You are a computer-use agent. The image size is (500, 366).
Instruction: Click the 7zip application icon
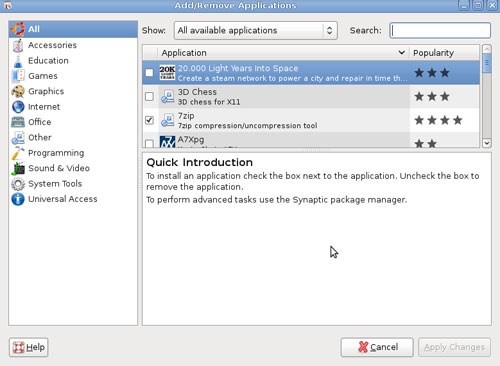[167, 120]
